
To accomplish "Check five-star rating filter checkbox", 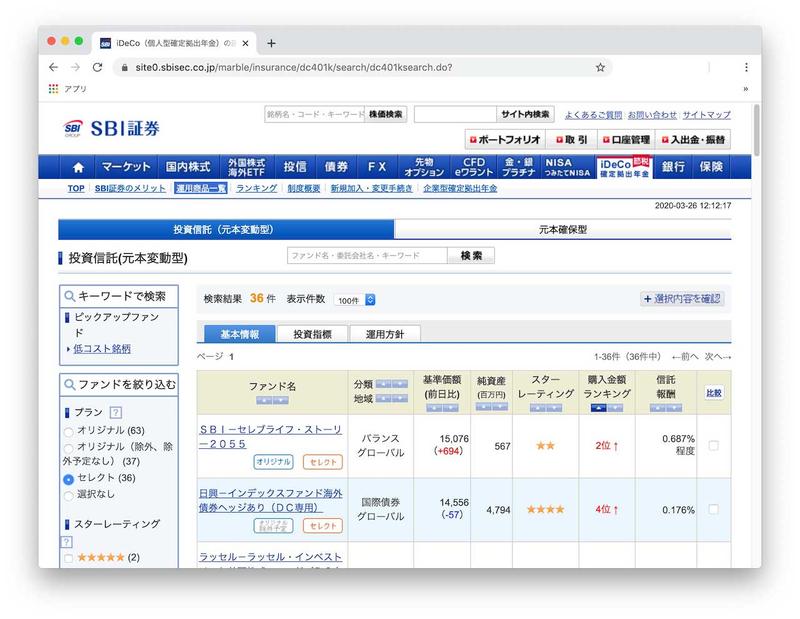I will coord(68,558).
